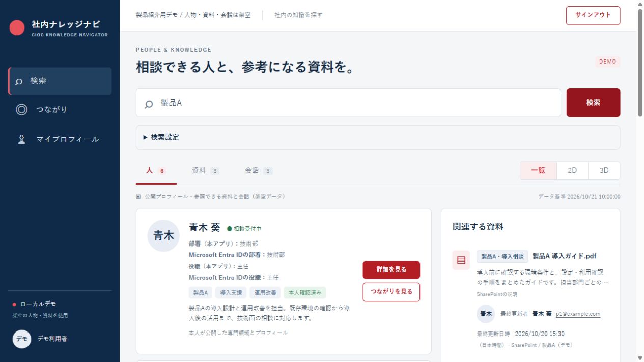Click the magnifier icon in search field
The image size is (644, 362).
click(x=149, y=104)
